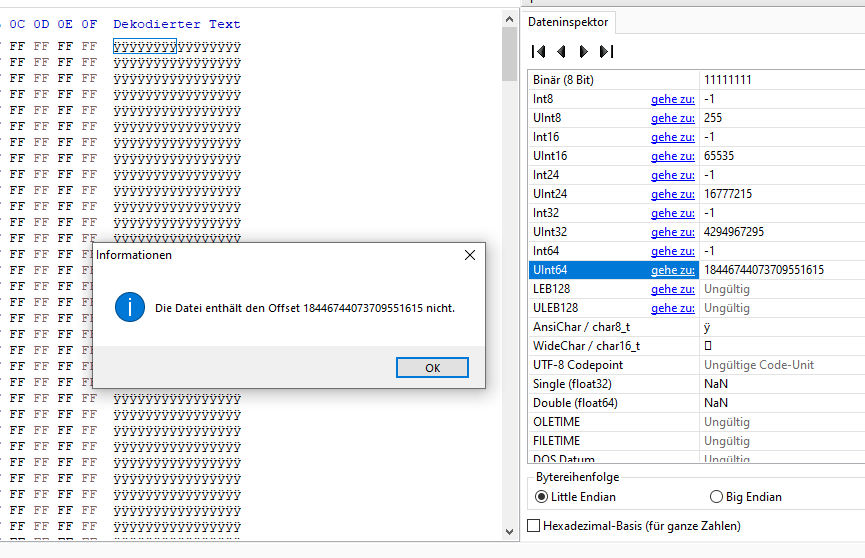Follow 'gehe zu:' link for LEB128

[672, 289]
